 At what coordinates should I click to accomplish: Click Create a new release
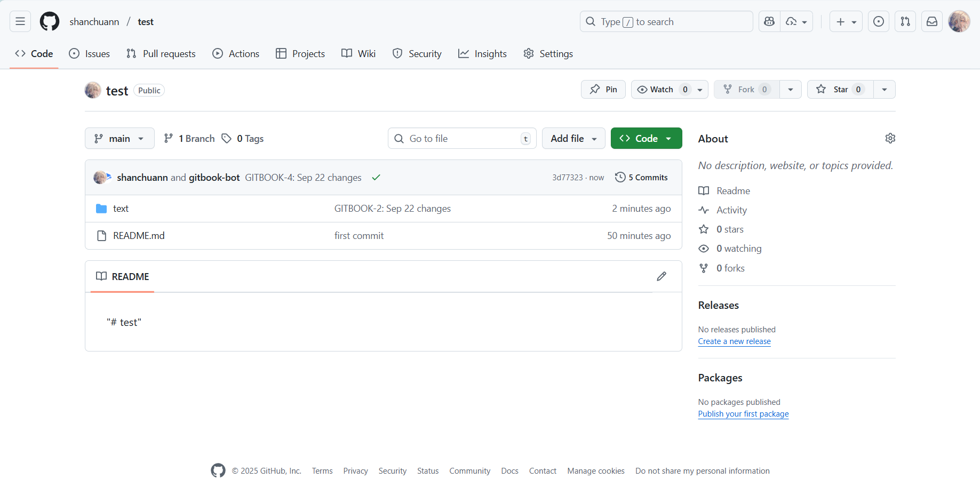[735, 341]
